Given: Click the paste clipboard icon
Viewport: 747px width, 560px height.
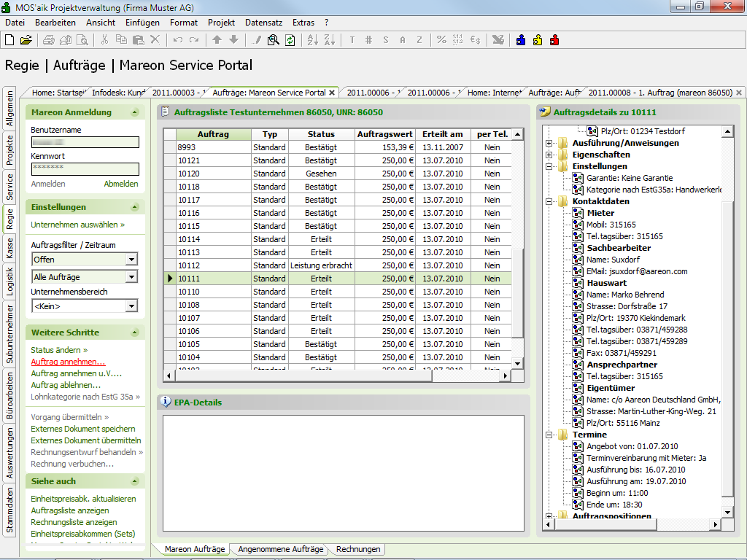Looking at the screenshot, I should (138, 40).
